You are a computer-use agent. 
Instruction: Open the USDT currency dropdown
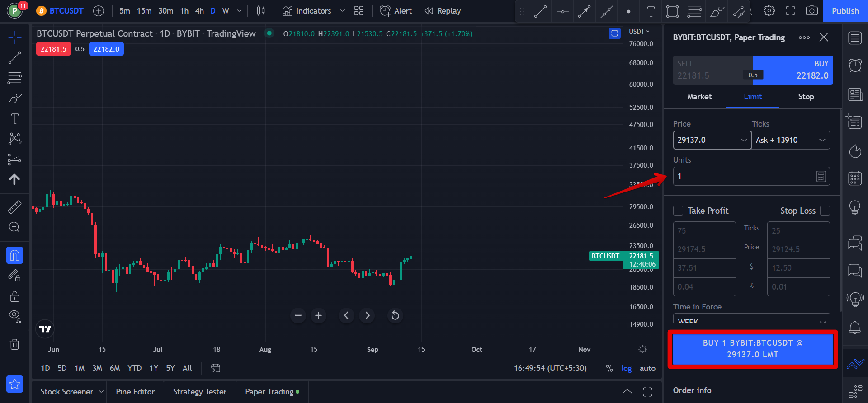point(639,31)
